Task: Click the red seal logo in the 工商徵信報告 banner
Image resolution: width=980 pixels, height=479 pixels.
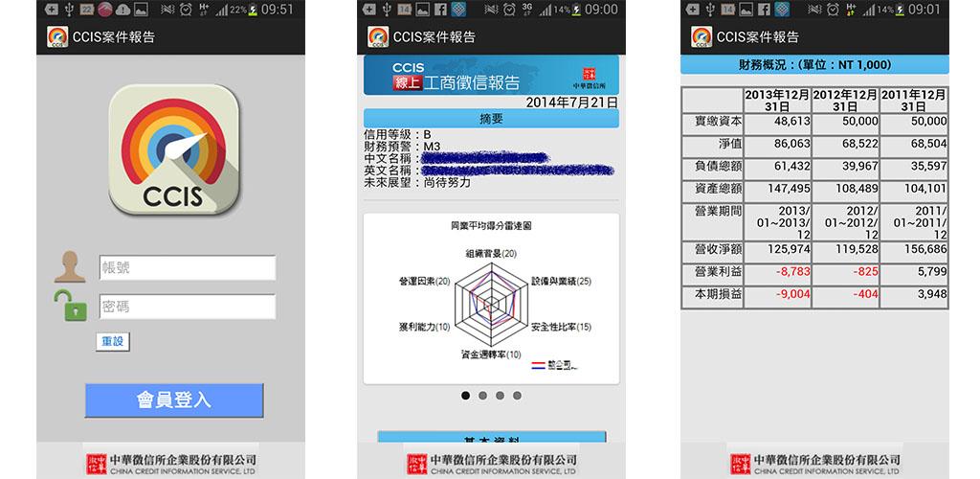Action: coord(589,73)
